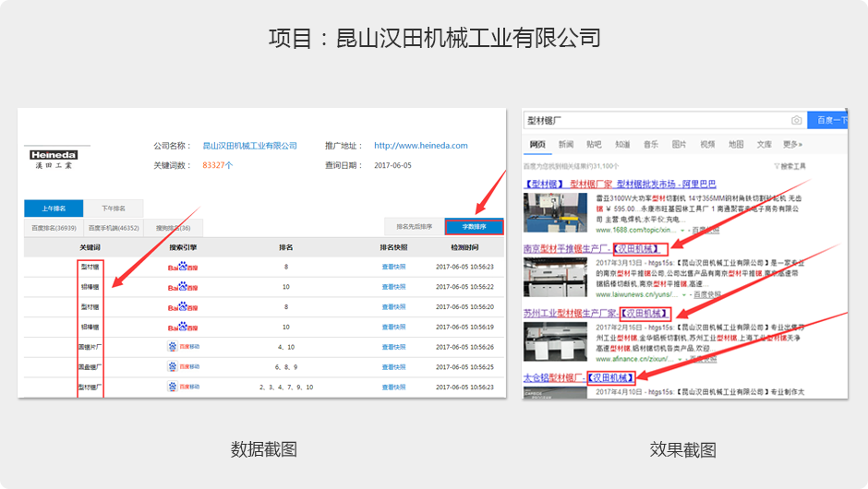Click Baidu logo in 铝棒锯 row timed 10:56:19
Viewport: 868px width, 489px height.
(x=183, y=327)
